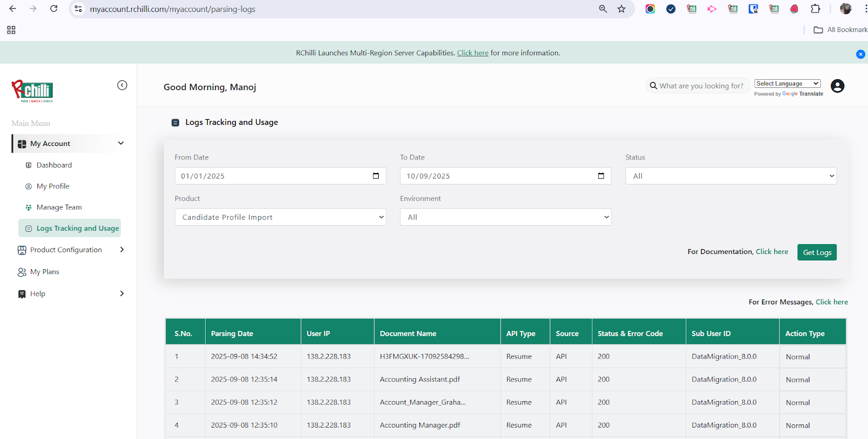Open the To Date calendar picker icon
The image size is (868, 439).
tap(601, 176)
